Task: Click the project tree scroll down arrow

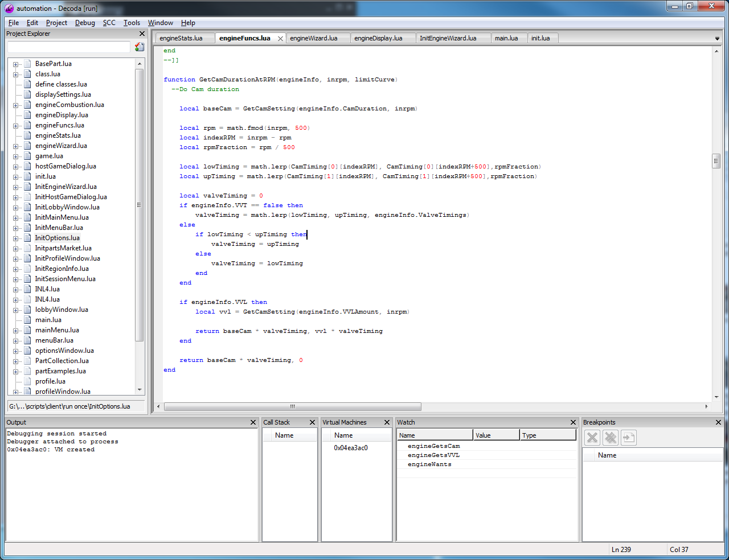Action: 140,390
